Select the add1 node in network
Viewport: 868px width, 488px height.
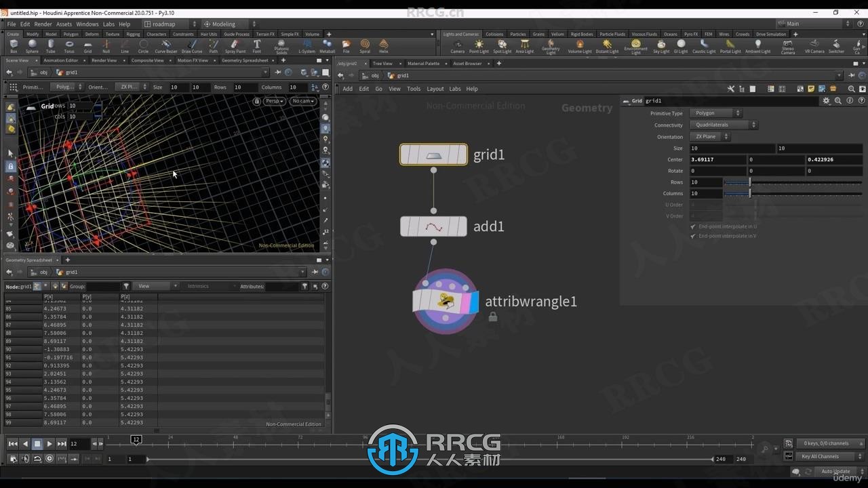click(433, 226)
